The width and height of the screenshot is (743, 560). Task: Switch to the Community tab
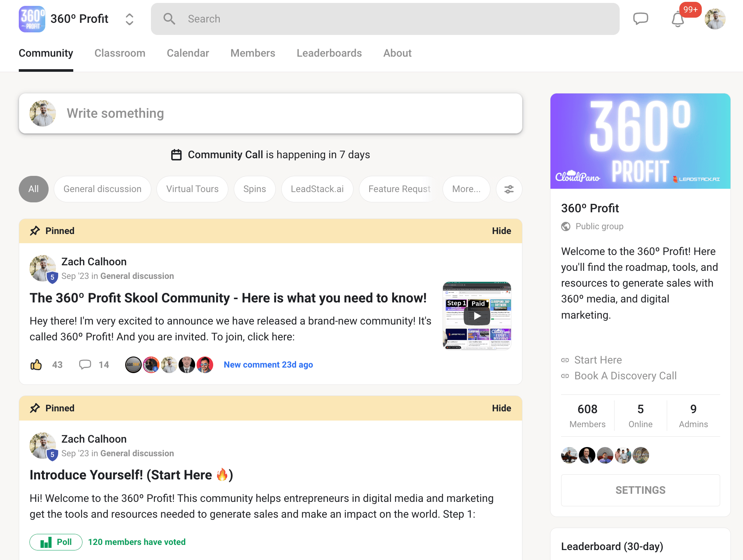46,53
